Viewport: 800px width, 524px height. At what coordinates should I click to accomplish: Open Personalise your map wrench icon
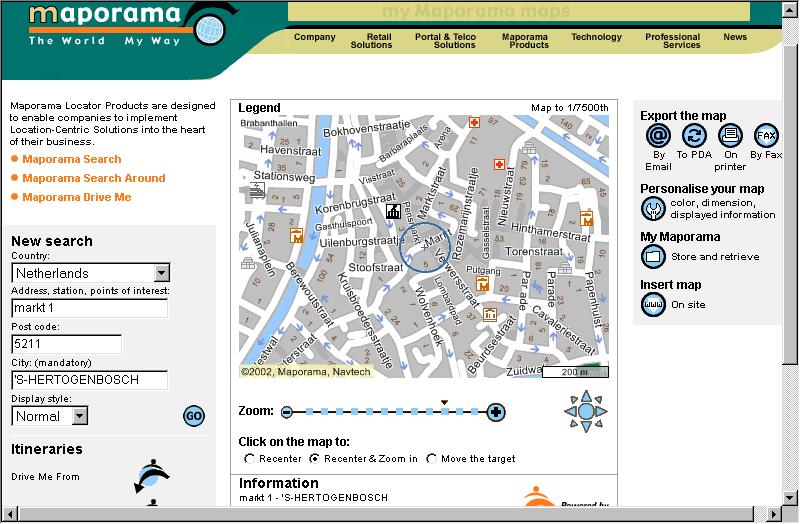click(x=653, y=209)
